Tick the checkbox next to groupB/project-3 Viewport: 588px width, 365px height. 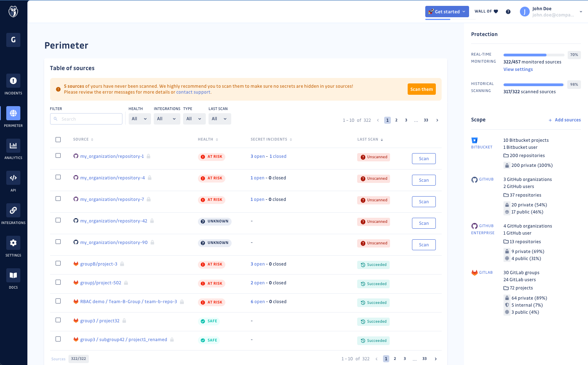coord(58,263)
